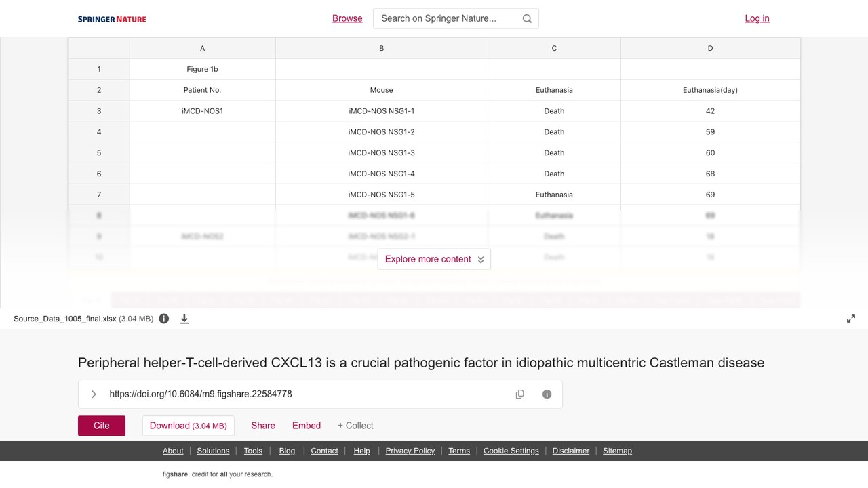Select row 7 header in spreadsheet
The image size is (868, 488).
click(x=99, y=195)
